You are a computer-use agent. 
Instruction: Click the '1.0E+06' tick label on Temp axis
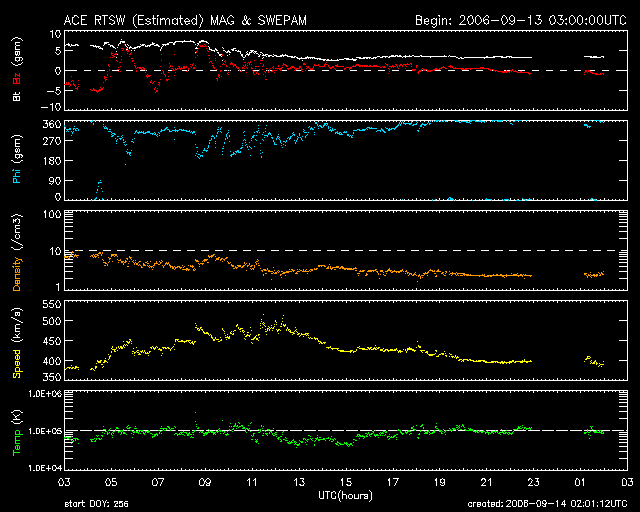(x=45, y=394)
